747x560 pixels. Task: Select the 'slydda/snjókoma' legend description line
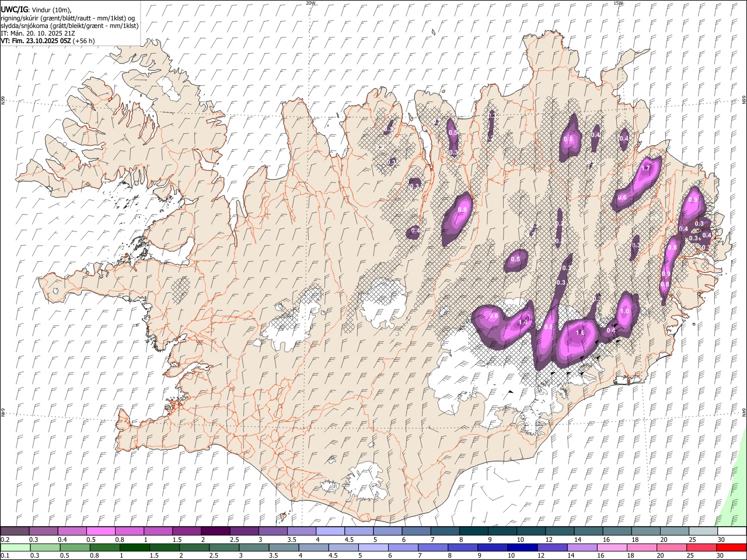coord(69,26)
